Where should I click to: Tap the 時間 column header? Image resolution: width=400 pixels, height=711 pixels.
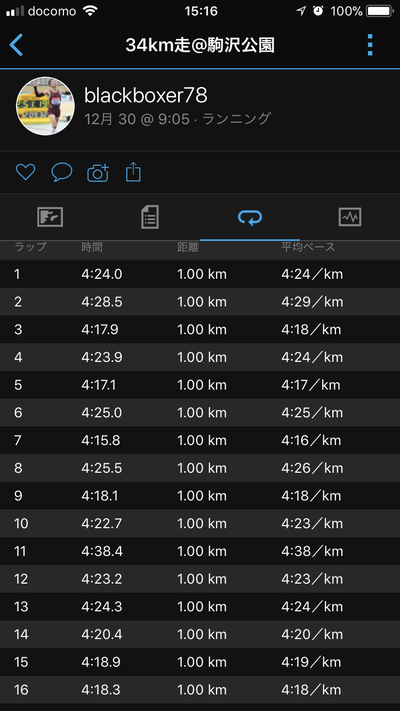click(92, 247)
